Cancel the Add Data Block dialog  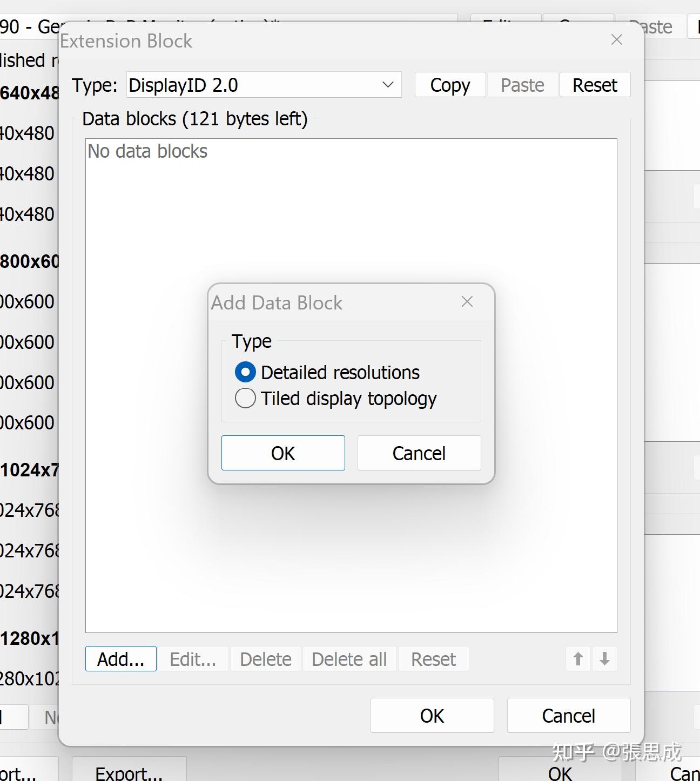tap(419, 453)
